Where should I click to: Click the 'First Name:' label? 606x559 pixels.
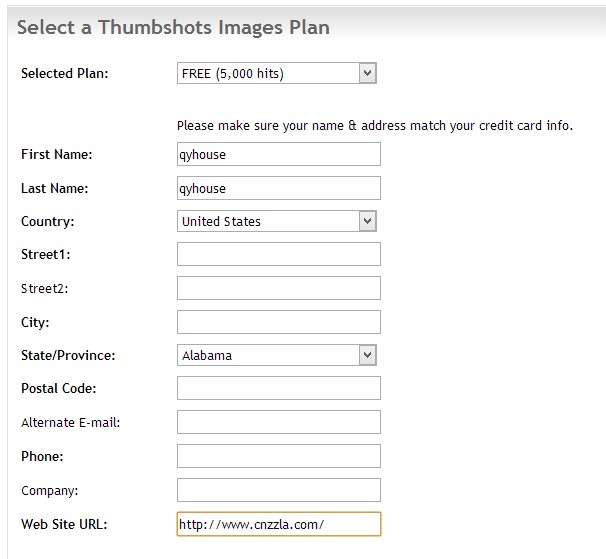56,154
